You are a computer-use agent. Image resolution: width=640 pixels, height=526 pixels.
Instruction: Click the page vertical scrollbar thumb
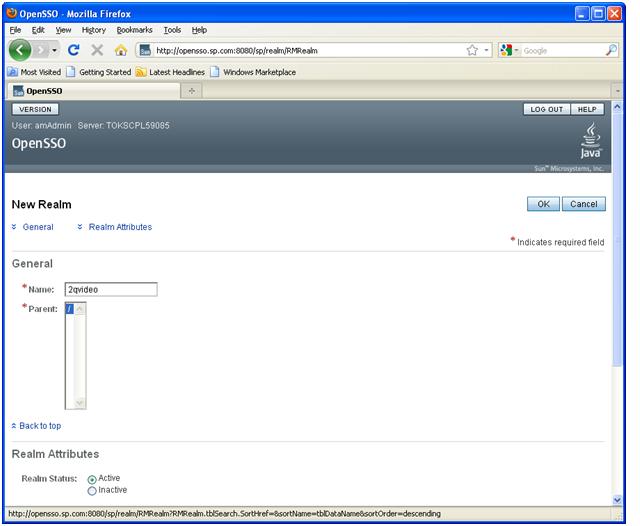click(617, 241)
